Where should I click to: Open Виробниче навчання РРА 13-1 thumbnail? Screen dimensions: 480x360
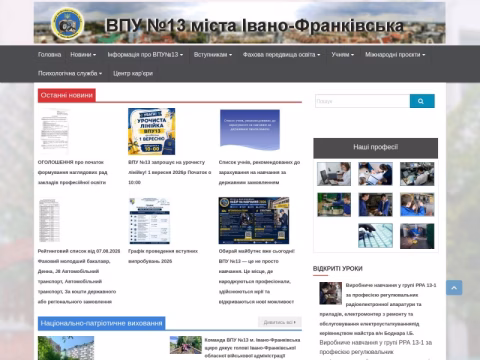(330, 293)
